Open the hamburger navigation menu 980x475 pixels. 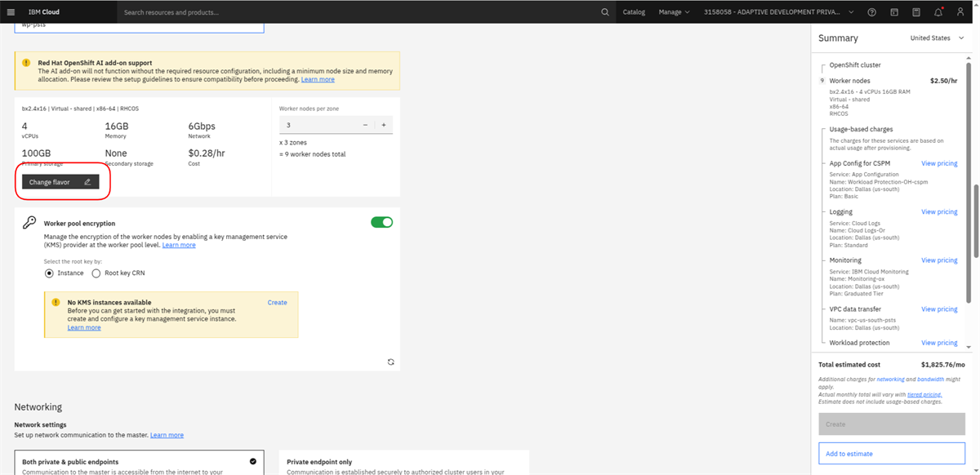(11, 12)
